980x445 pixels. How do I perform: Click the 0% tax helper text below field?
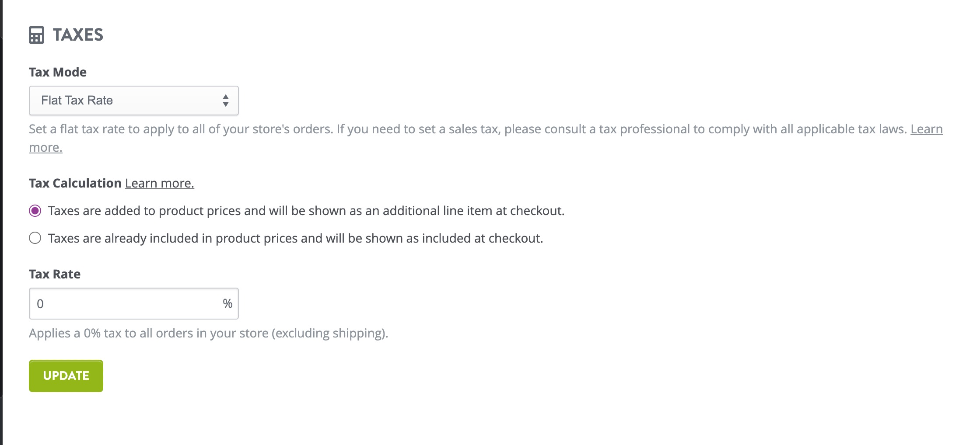click(208, 332)
